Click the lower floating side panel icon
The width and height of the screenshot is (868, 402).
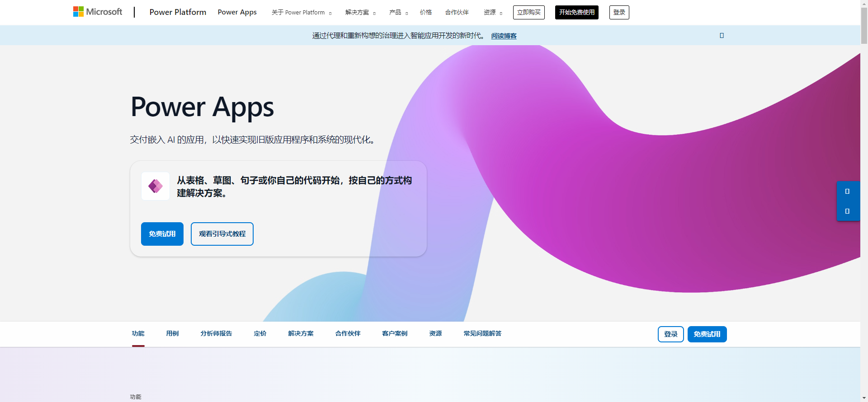click(847, 211)
